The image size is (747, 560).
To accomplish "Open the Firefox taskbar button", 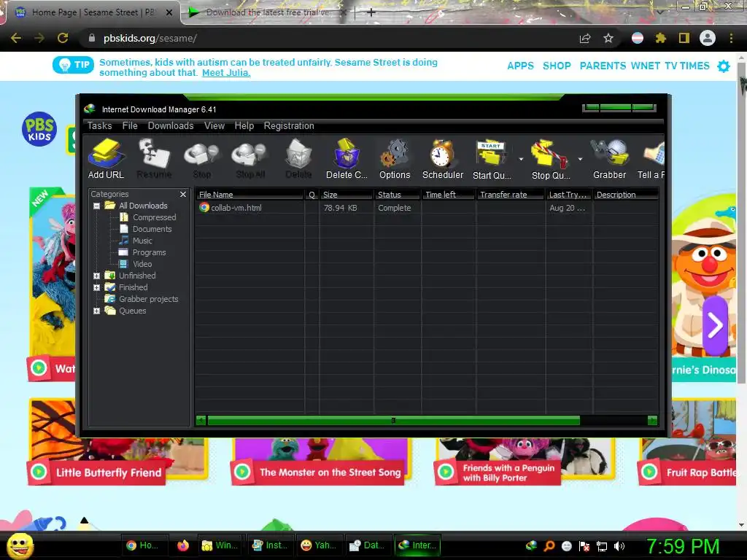I will point(183,545).
